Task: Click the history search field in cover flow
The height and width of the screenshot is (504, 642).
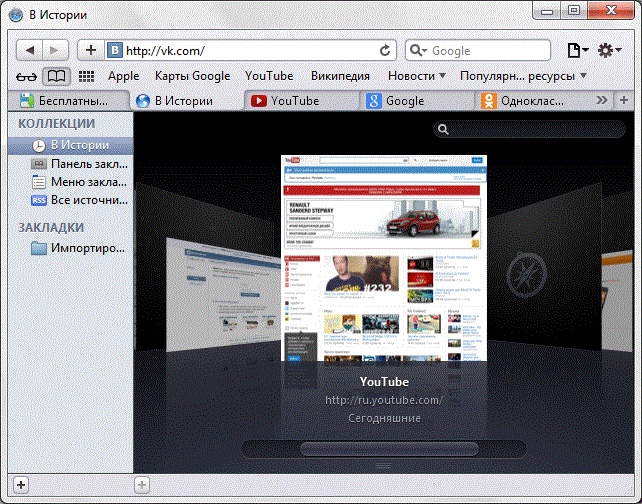Action: [x=529, y=129]
